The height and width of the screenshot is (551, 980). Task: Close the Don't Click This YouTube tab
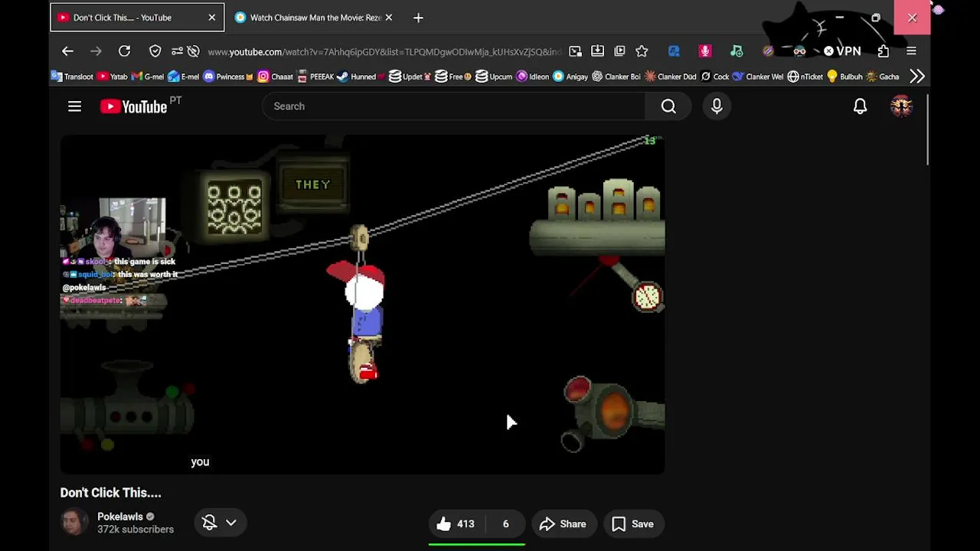pos(212,18)
